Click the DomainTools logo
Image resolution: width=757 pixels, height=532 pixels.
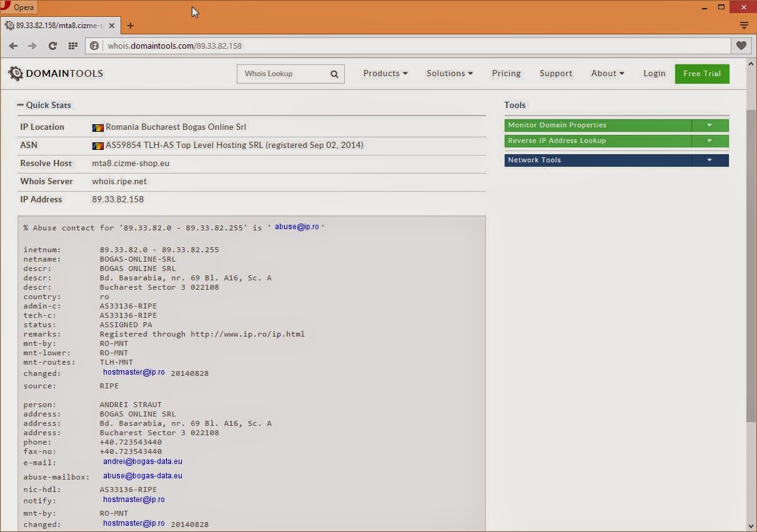tap(56, 74)
